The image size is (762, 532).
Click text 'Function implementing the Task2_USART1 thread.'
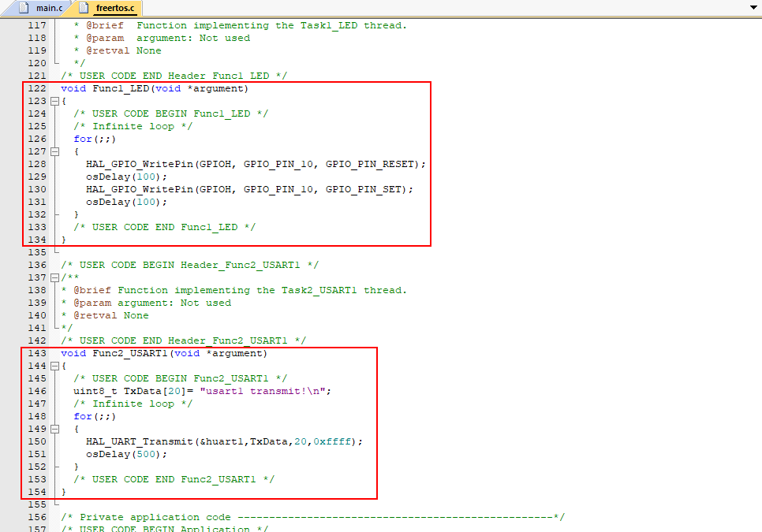263,290
